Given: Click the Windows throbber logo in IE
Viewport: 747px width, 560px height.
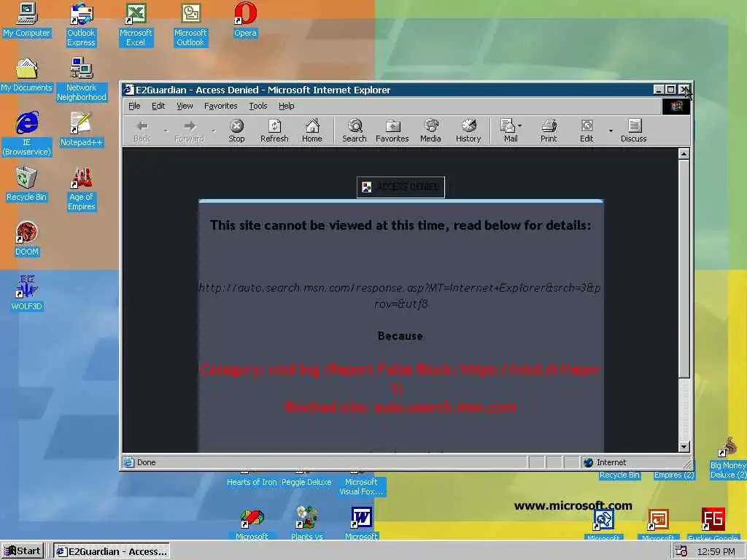Looking at the screenshot, I should [676, 106].
